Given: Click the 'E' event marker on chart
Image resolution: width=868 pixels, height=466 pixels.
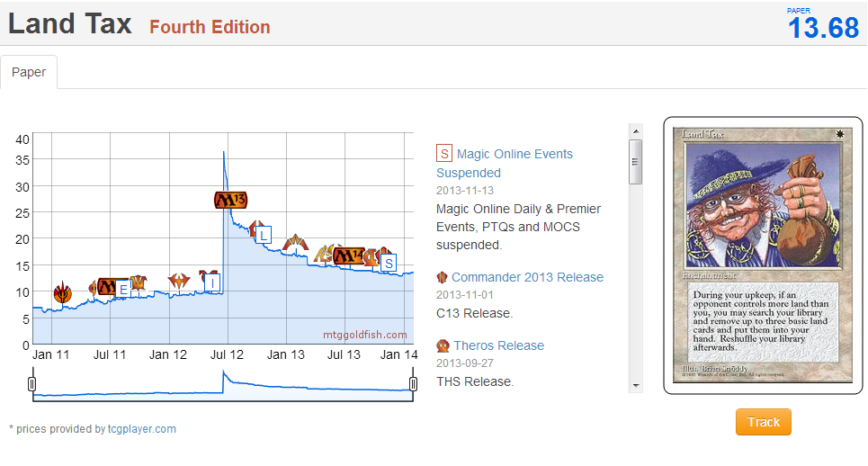Looking at the screenshot, I should pyautogui.click(x=123, y=289).
